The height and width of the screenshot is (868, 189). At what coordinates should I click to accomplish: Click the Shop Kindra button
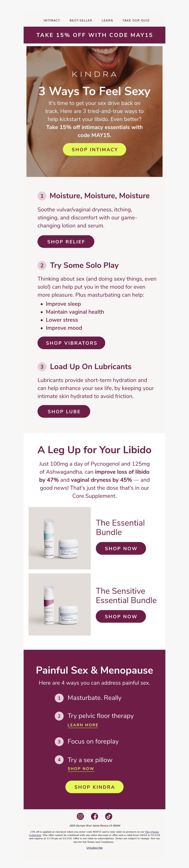pyautogui.click(x=94, y=787)
